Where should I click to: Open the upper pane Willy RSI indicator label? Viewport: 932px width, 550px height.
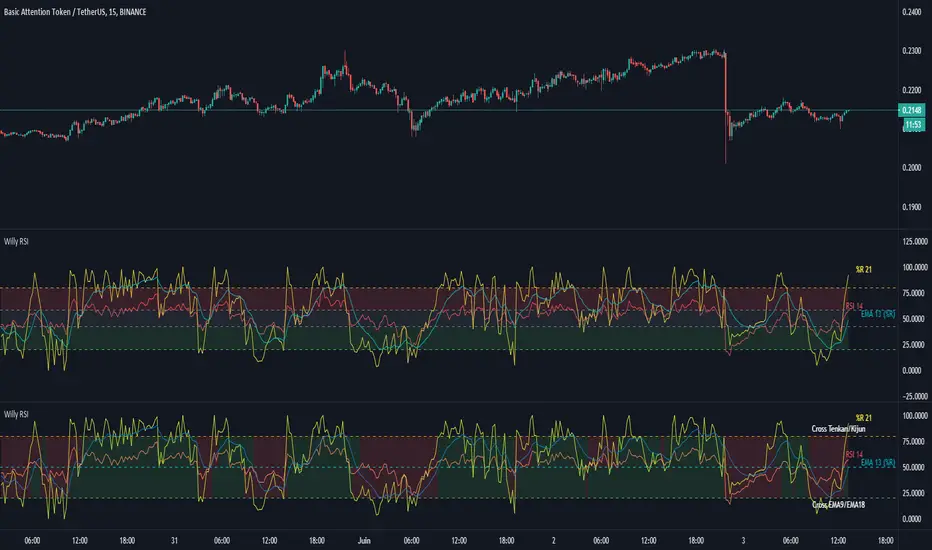point(16,242)
